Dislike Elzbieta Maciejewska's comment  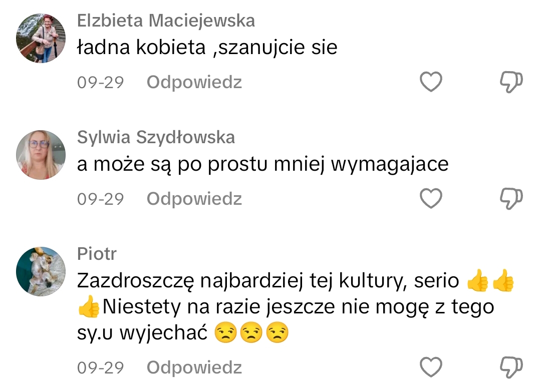coord(511,82)
